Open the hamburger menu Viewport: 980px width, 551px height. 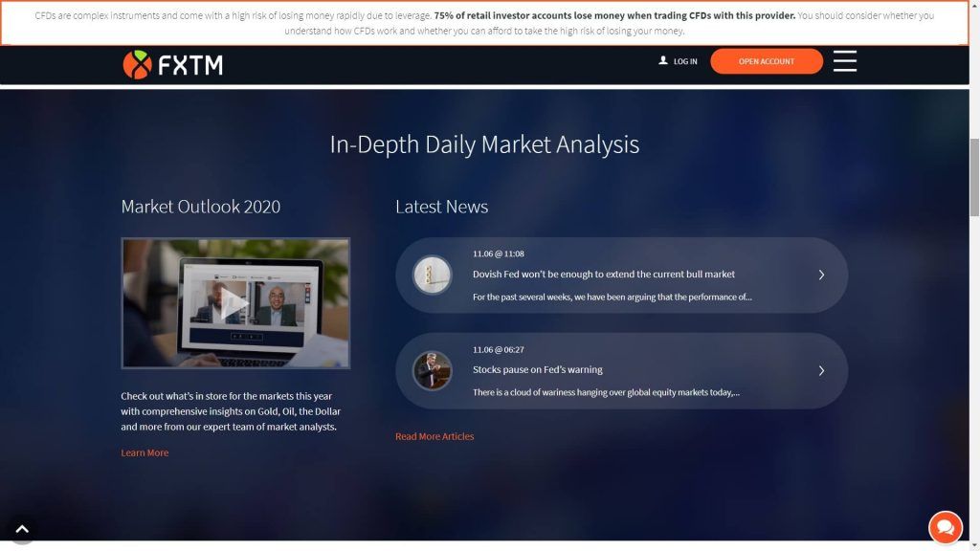pyautogui.click(x=844, y=61)
